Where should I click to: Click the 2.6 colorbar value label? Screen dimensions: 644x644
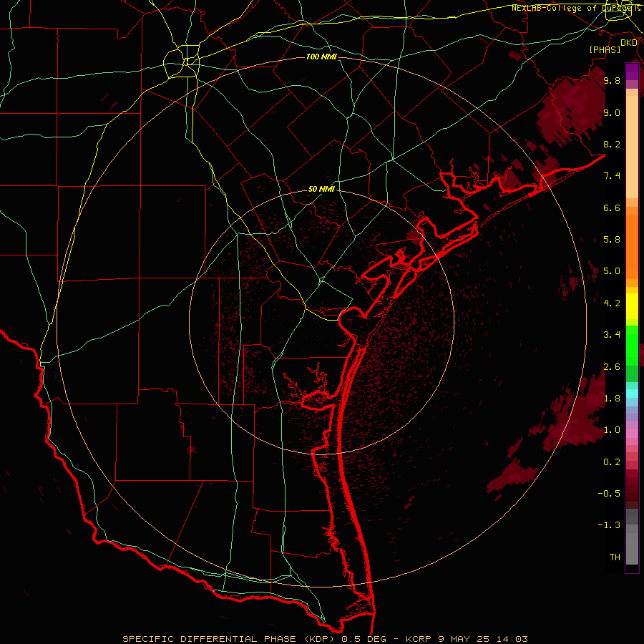pos(612,367)
